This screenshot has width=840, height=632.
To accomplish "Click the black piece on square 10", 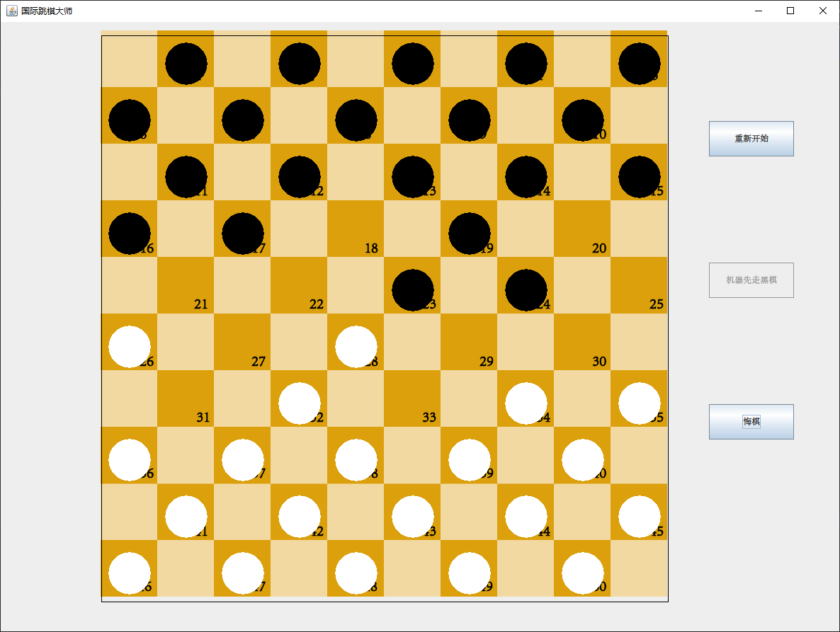I will pos(583,120).
